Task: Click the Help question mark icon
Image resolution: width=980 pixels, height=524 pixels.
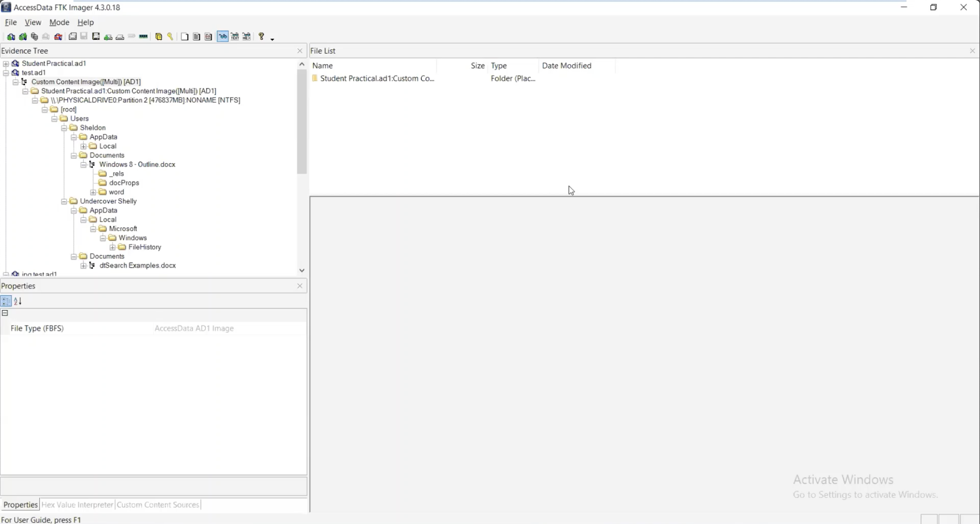Action: (x=261, y=36)
